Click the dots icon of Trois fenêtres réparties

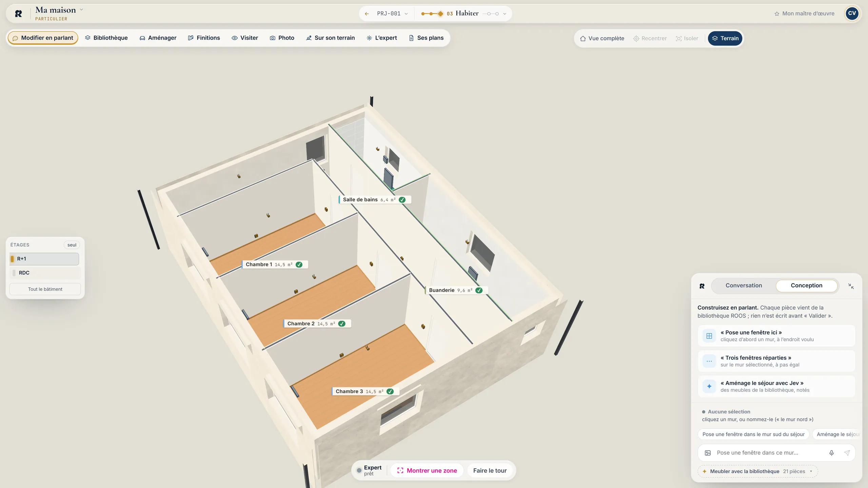coord(709,361)
